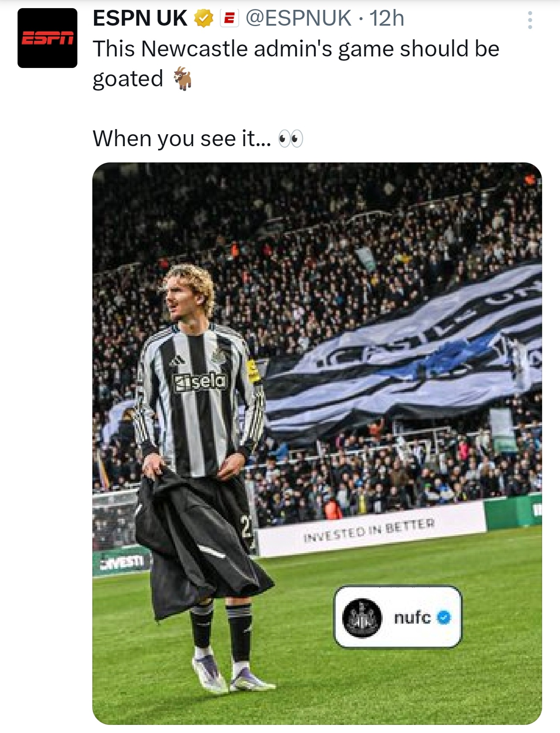Click the gold verified badge
This screenshot has height=733, width=560.
[x=204, y=18]
